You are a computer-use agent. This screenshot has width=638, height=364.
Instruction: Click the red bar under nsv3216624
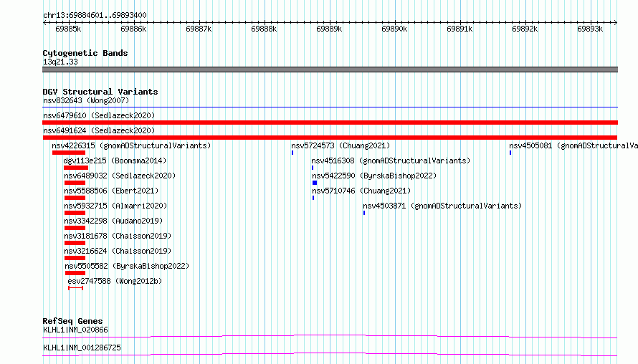[75, 258]
